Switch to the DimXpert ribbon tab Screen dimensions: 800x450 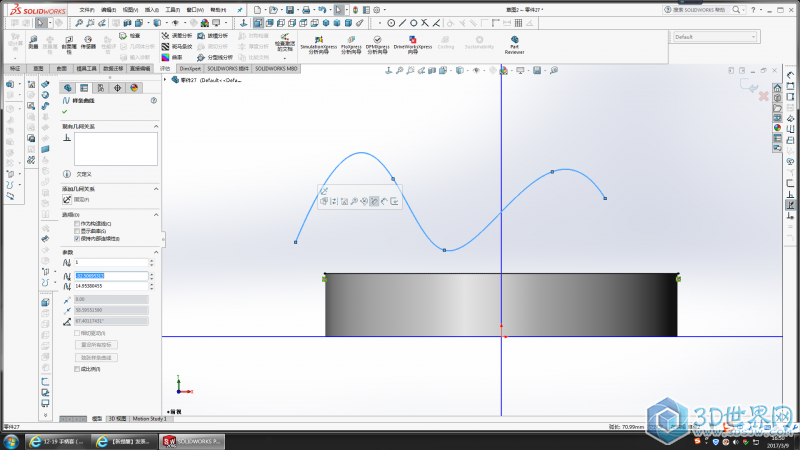coord(190,68)
